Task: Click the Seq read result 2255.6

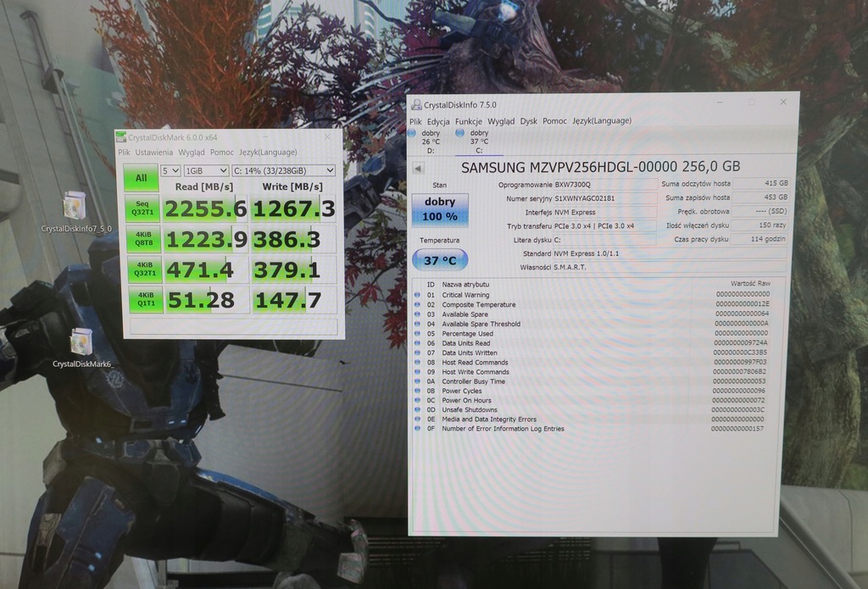Action: pos(205,208)
